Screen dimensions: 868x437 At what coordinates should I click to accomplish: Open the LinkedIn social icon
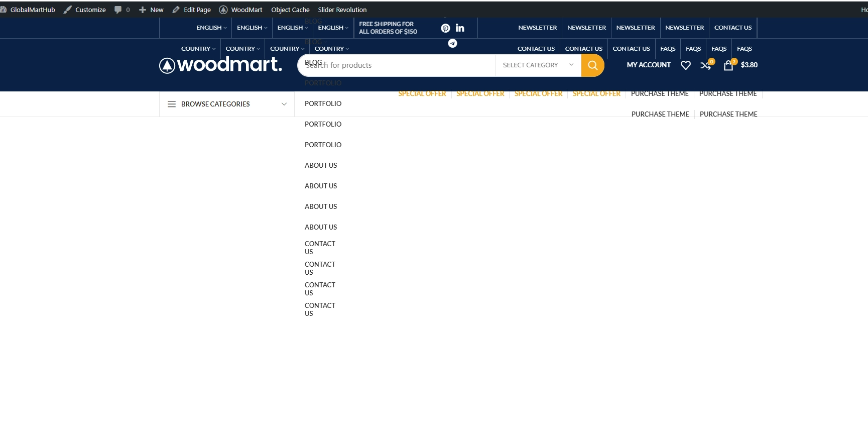[x=460, y=28]
